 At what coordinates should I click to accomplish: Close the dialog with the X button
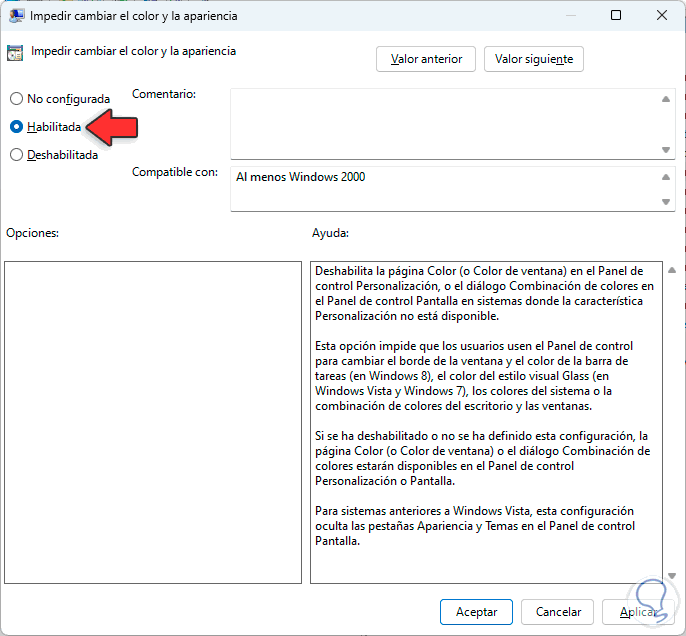(662, 16)
